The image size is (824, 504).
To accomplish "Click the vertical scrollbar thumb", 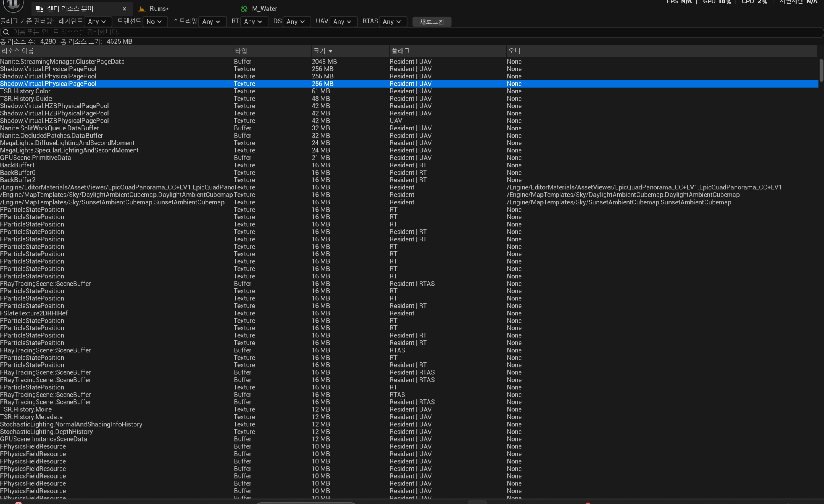I will (x=821, y=70).
